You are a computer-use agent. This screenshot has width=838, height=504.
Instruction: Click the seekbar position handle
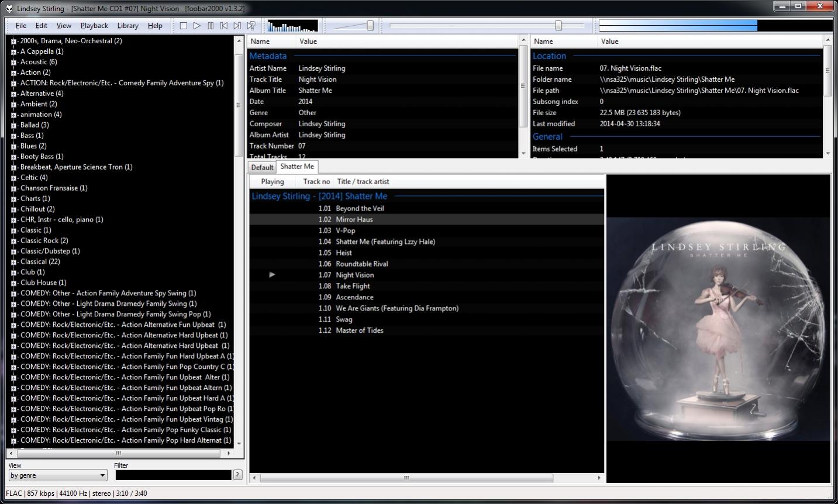pyautogui.click(x=558, y=25)
